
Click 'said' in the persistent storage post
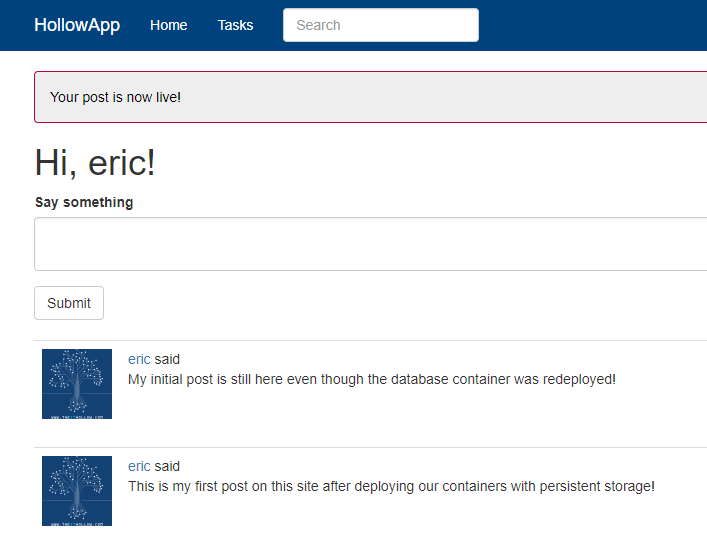167,466
